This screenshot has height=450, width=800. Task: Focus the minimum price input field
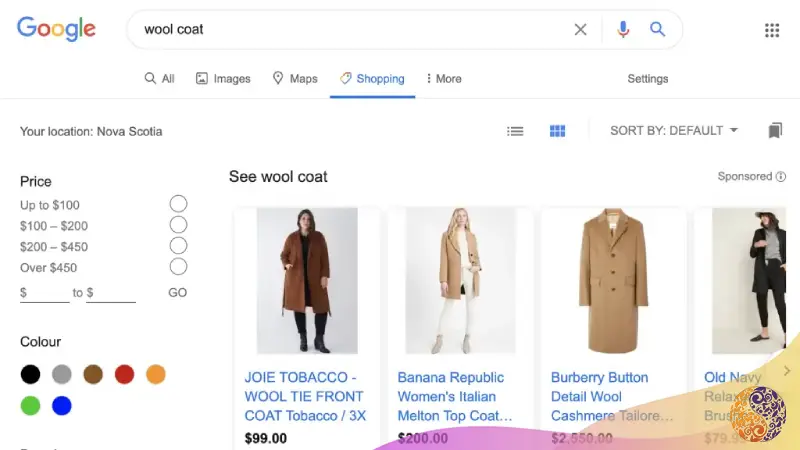click(x=45, y=293)
